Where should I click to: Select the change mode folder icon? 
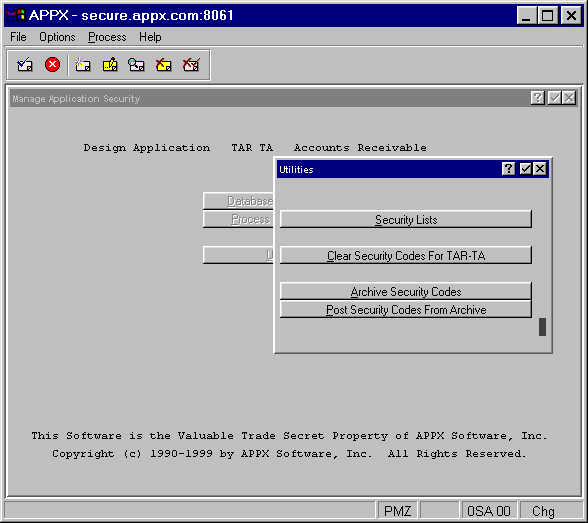(110, 64)
